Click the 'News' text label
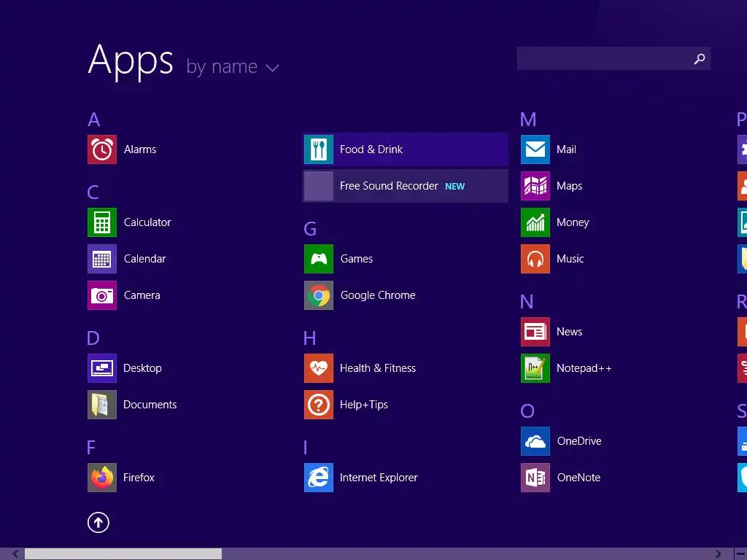This screenshot has height=560, width=747. tap(569, 332)
